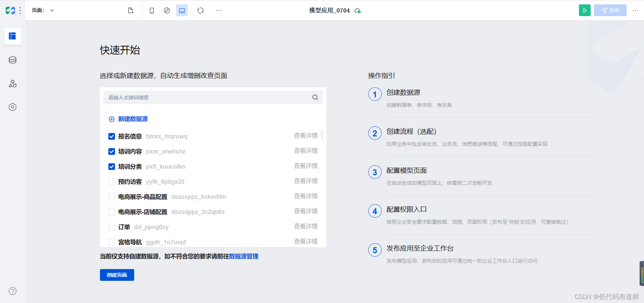Uncheck the 培训内容 checkbox
This screenshot has height=303, width=644.
[x=112, y=151]
